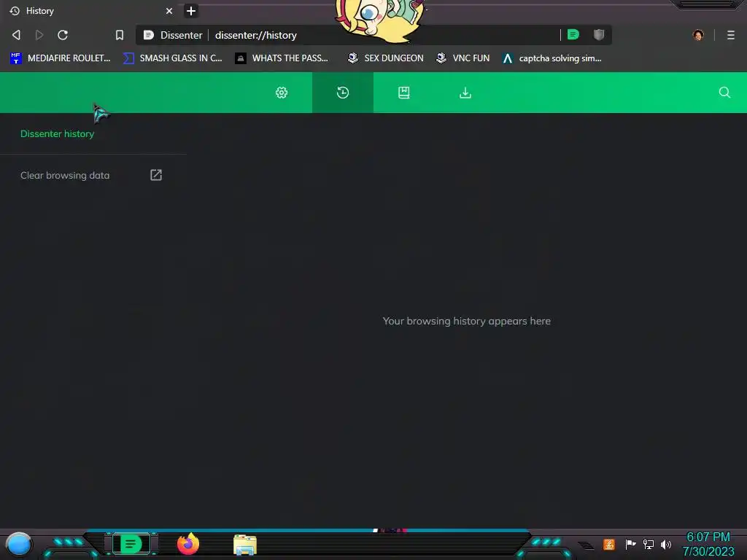Image resolution: width=747 pixels, height=560 pixels.
Task: Open File Explorer from the taskbar
Action: point(245,545)
